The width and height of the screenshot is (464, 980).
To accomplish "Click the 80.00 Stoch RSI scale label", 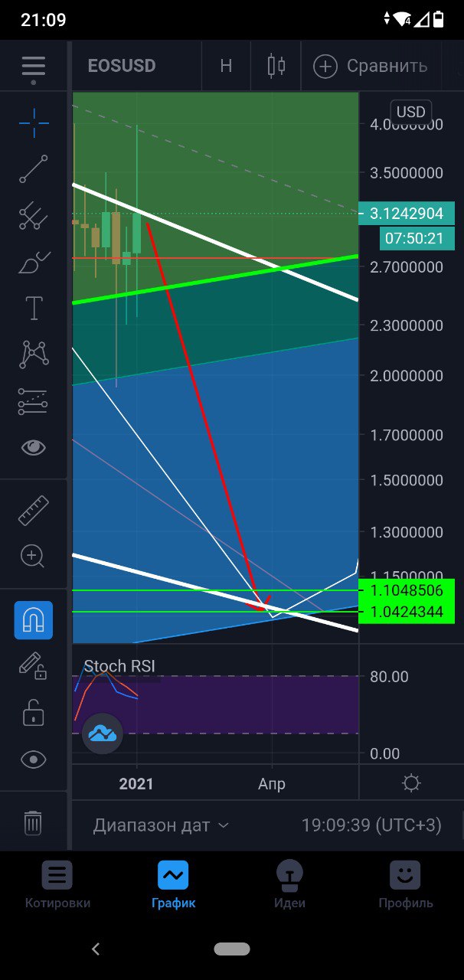I will point(390,677).
